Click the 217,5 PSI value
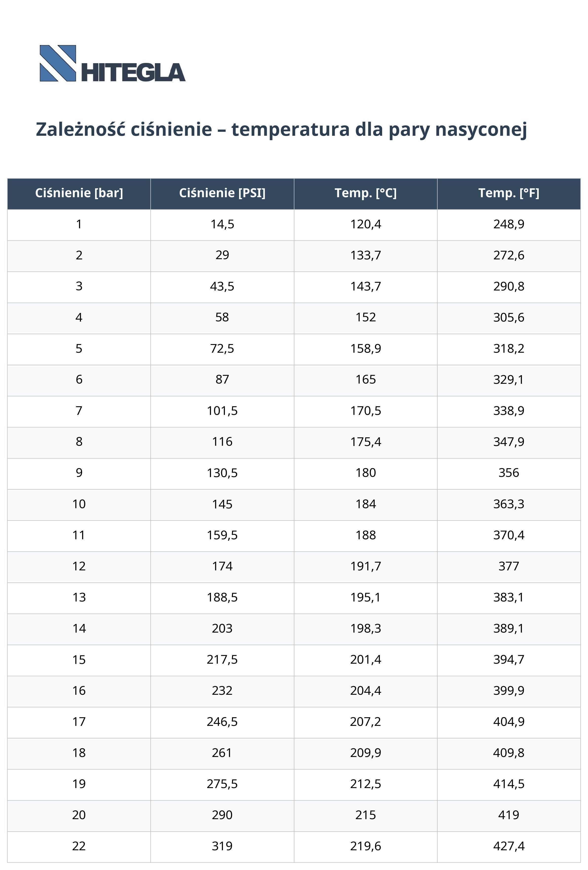 (222, 659)
